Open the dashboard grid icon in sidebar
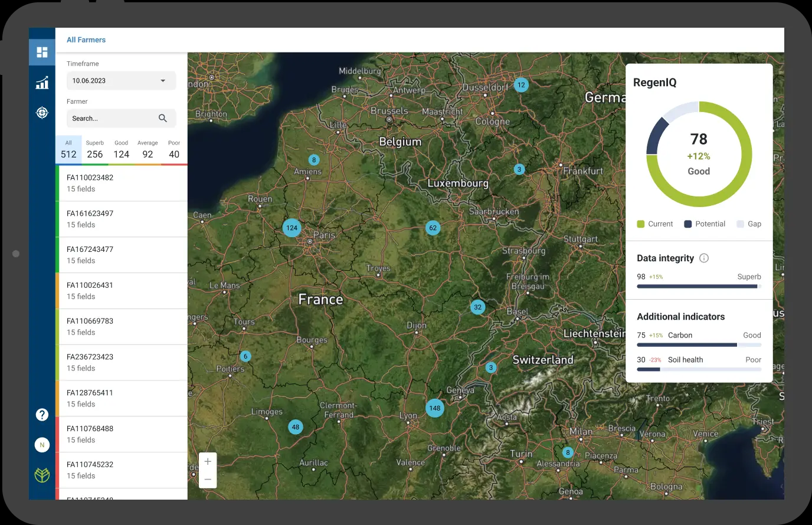 pyautogui.click(x=42, y=52)
